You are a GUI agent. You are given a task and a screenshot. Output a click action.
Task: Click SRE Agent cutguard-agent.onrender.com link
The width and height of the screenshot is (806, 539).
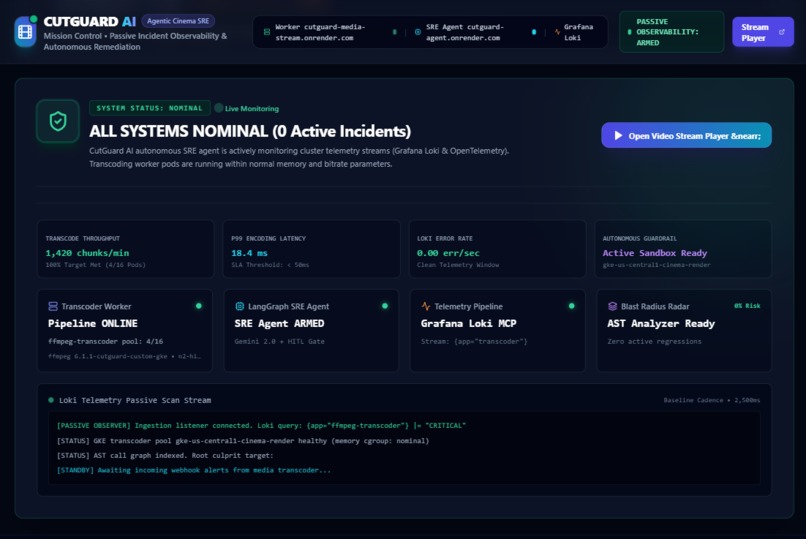pyautogui.click(x=465, y=32)
